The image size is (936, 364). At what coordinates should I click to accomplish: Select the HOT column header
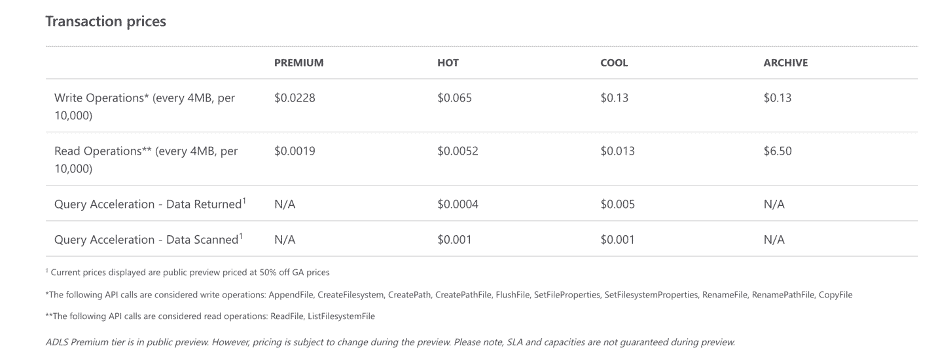[x=448, y=63]
